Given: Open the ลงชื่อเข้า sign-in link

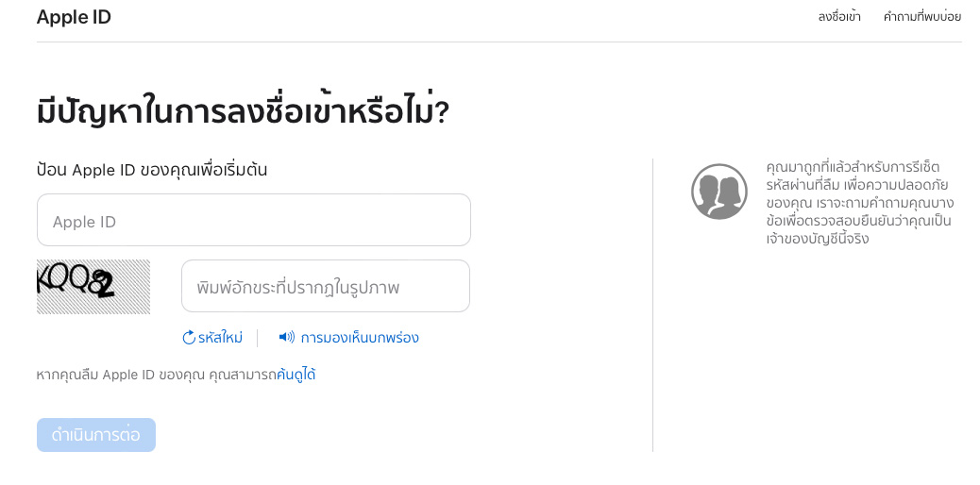Looking at the screenshot, I should pyautogui.click(x=838, y=17).
